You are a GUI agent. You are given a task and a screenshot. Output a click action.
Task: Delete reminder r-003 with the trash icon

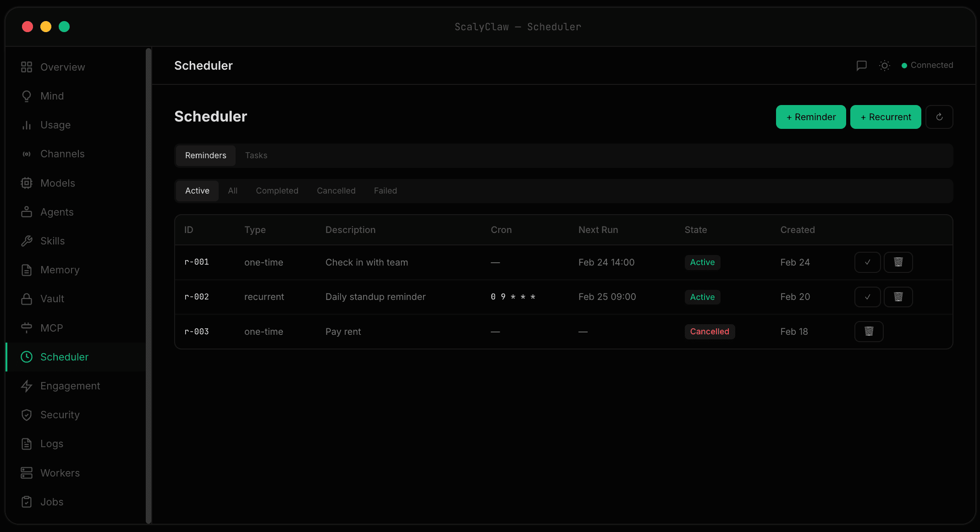[869, 331]
